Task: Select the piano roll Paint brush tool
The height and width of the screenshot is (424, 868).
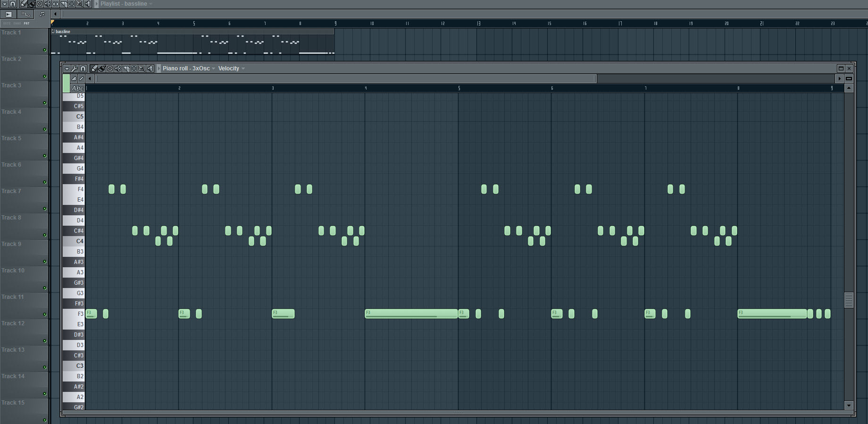Action: click(x=102, y=68)
